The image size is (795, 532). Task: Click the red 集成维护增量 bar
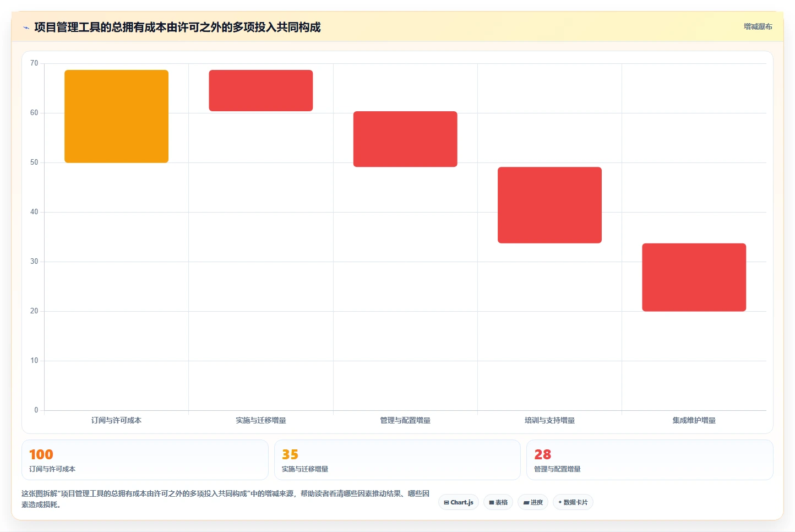(694, 278)
